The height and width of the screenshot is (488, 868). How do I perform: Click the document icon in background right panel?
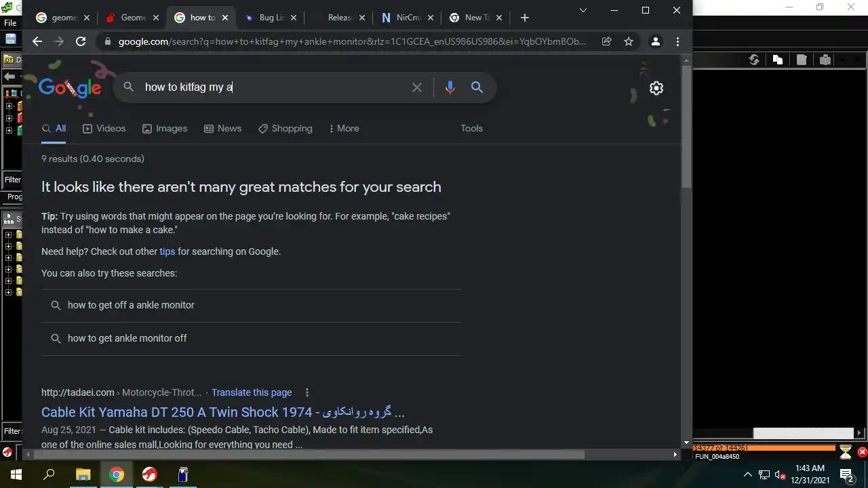(x=802, y=60)
